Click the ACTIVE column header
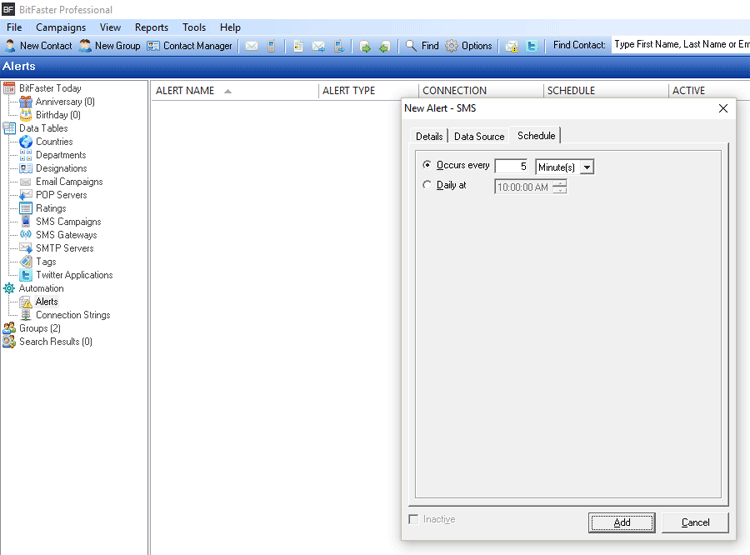The image size is (750, 555). pos(709,91)
